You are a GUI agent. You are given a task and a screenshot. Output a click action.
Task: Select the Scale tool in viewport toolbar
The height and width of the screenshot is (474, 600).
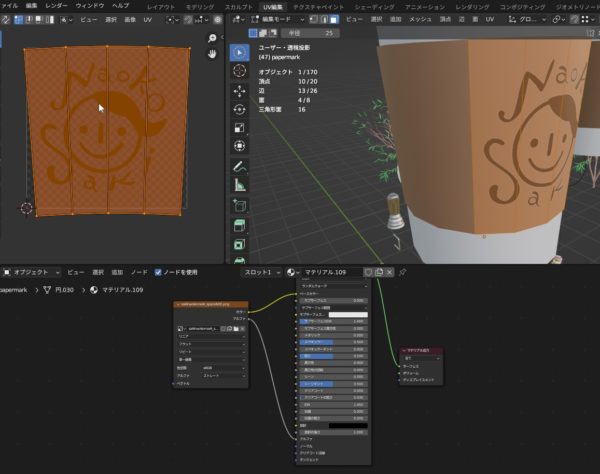pos(240,127)
